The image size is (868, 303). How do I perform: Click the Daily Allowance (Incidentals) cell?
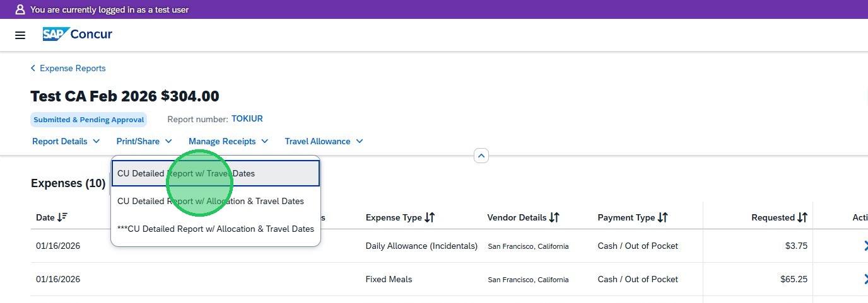coord(421,246)
